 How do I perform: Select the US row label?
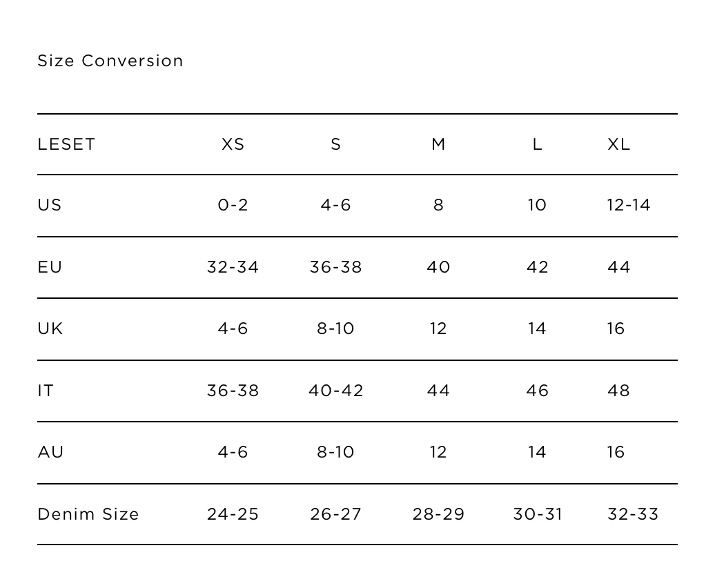[x=50, y=205]
